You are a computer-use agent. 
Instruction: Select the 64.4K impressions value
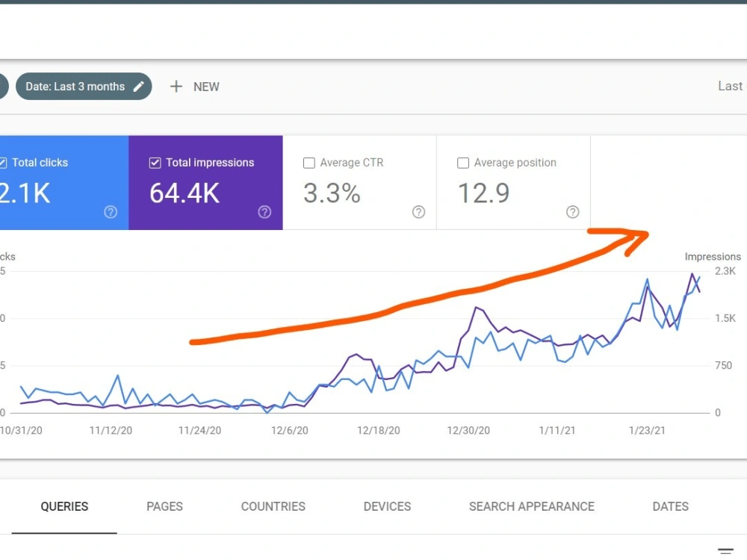tap(185, 193)
